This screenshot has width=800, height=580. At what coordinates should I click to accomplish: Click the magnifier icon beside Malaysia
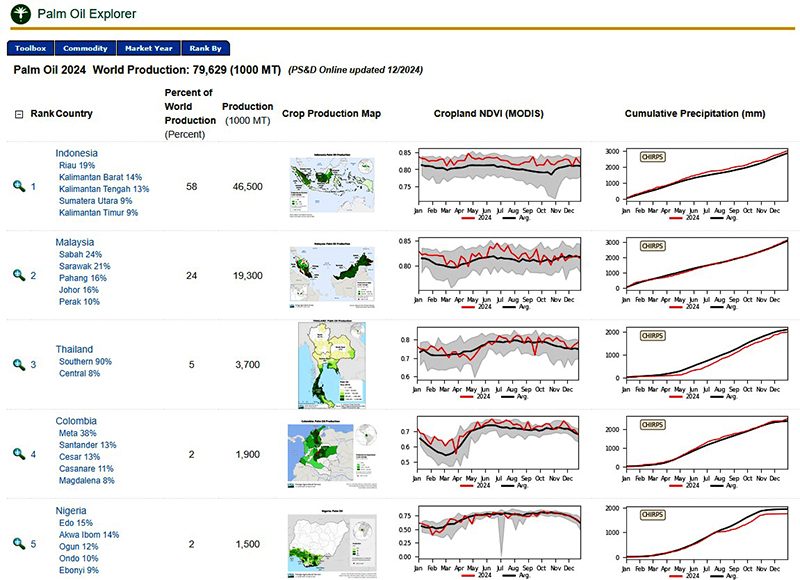click(x=18, y=275)
